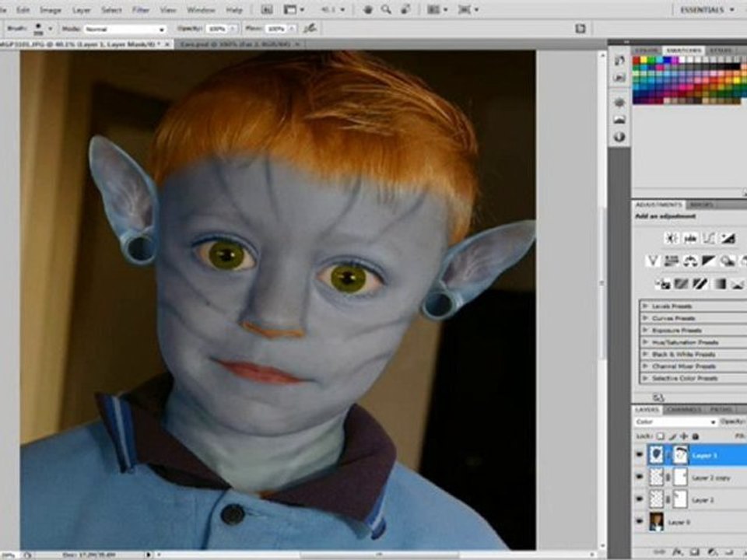
Task: Open the View menu
Action: click(168, 10)
